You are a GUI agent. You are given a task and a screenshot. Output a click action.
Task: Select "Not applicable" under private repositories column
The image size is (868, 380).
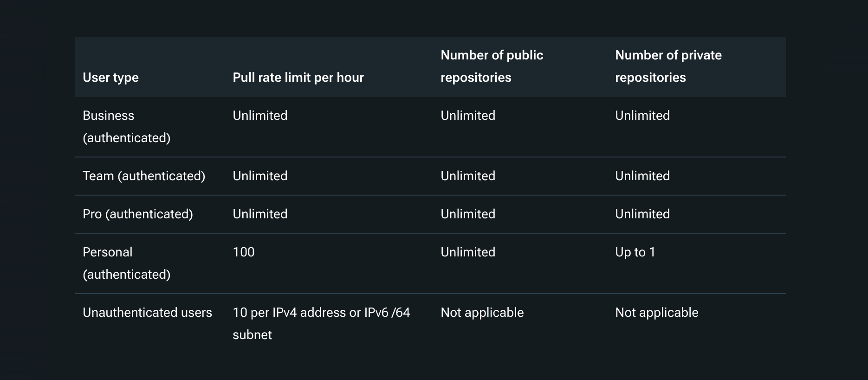[x=656, y=313]
